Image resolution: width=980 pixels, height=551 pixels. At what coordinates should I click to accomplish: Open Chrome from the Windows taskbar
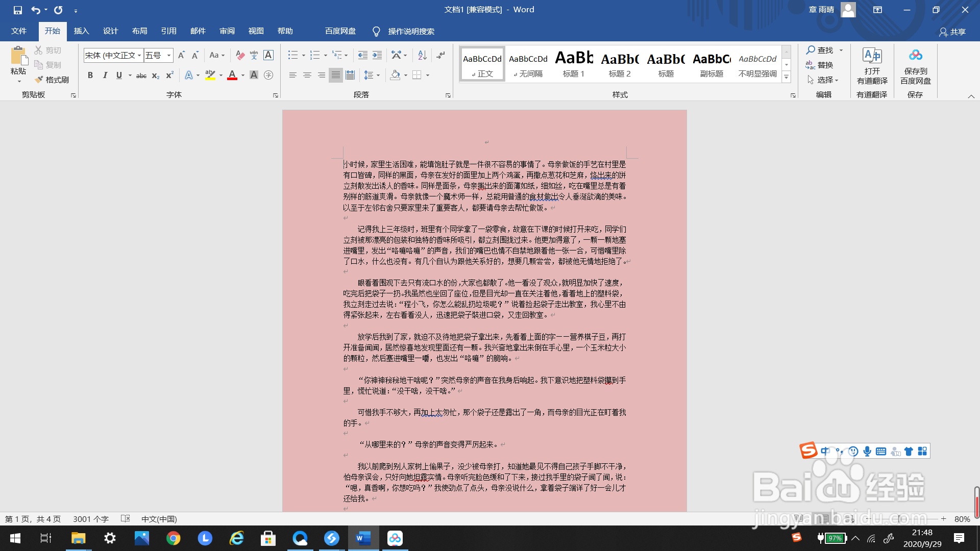(174, 538)
